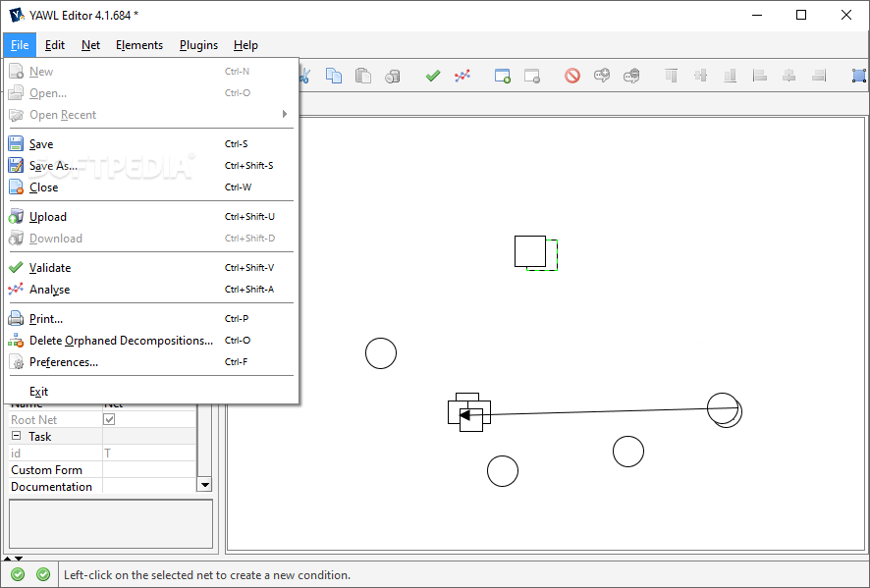
Task: Open the Plugins menu
Action: (198, 45)
